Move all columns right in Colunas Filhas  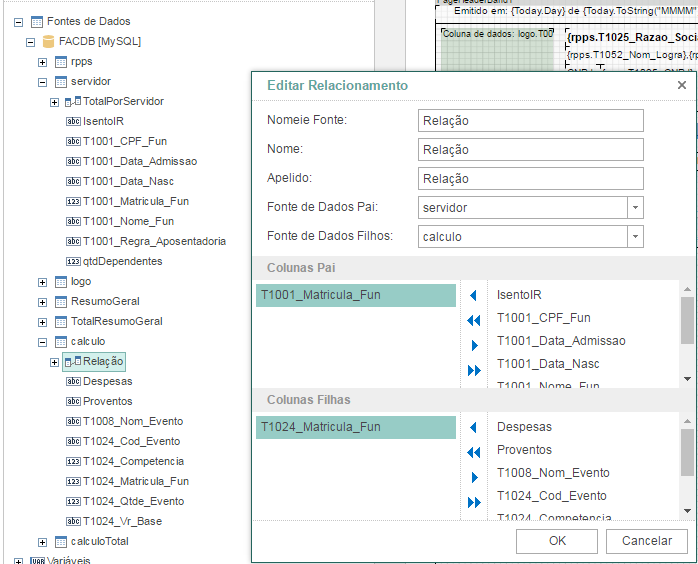coord(475,503)
